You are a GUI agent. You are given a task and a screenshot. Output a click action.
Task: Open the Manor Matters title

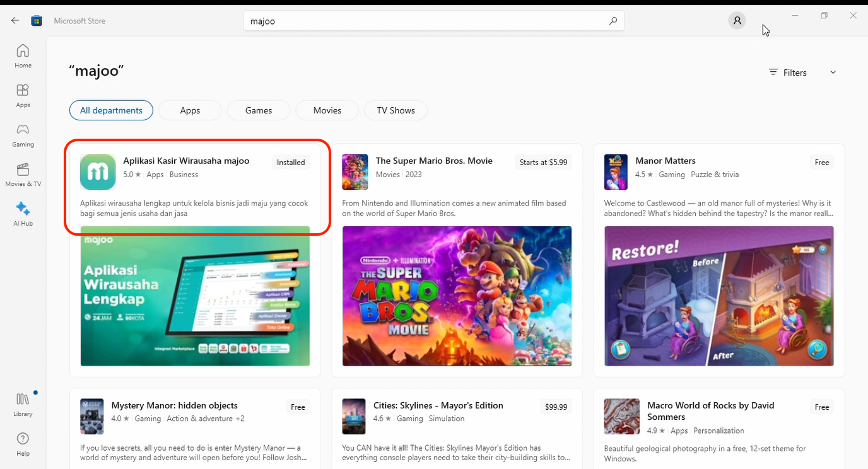(x=666, y=161)
